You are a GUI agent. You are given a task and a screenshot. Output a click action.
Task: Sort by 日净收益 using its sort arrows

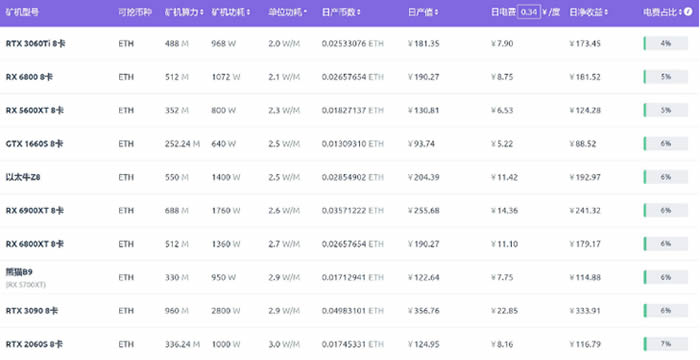click(606, 13)
